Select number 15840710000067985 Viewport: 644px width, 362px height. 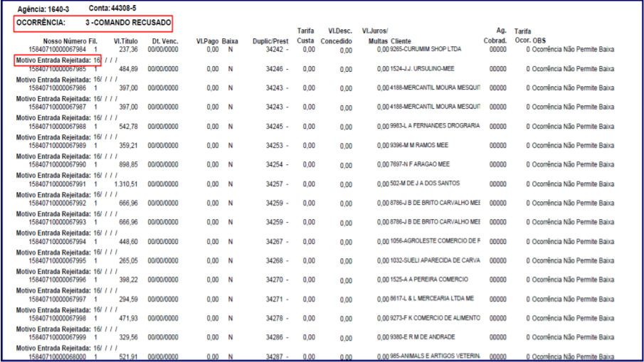click(x=58, y=69)
